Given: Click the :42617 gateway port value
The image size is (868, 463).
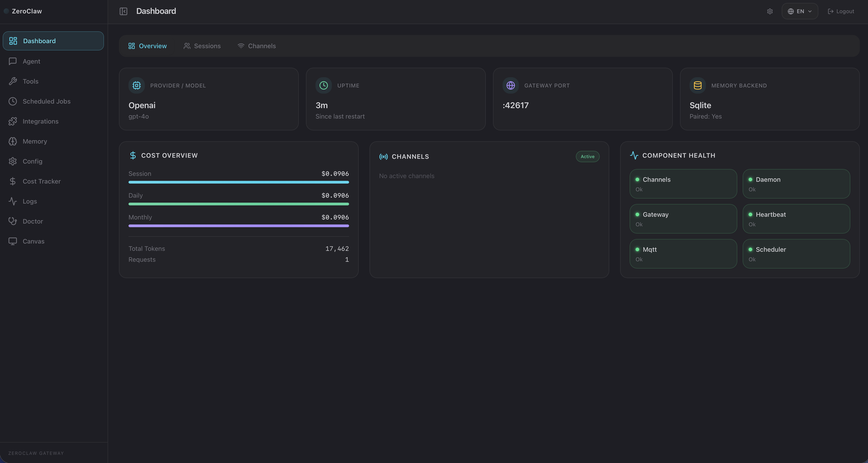Looking at the screenshot, I should click(515, 105).
